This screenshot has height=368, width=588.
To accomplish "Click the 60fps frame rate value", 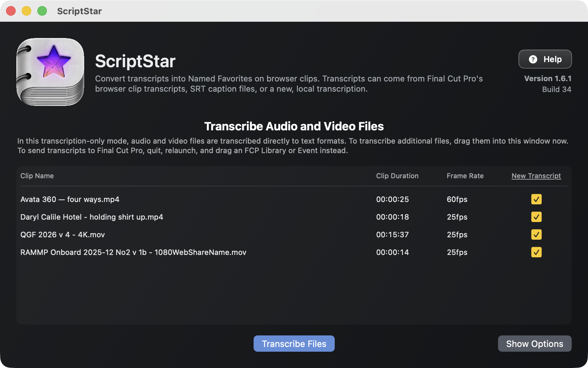I will [x=457, y=199].
